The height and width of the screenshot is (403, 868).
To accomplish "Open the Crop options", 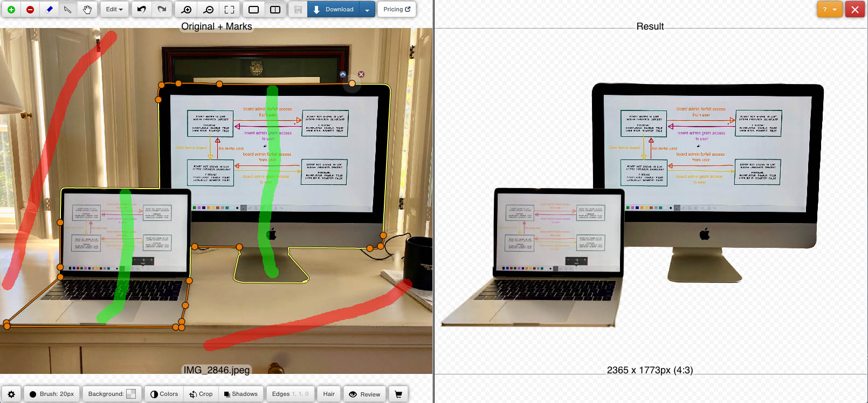I will [201, 394].
